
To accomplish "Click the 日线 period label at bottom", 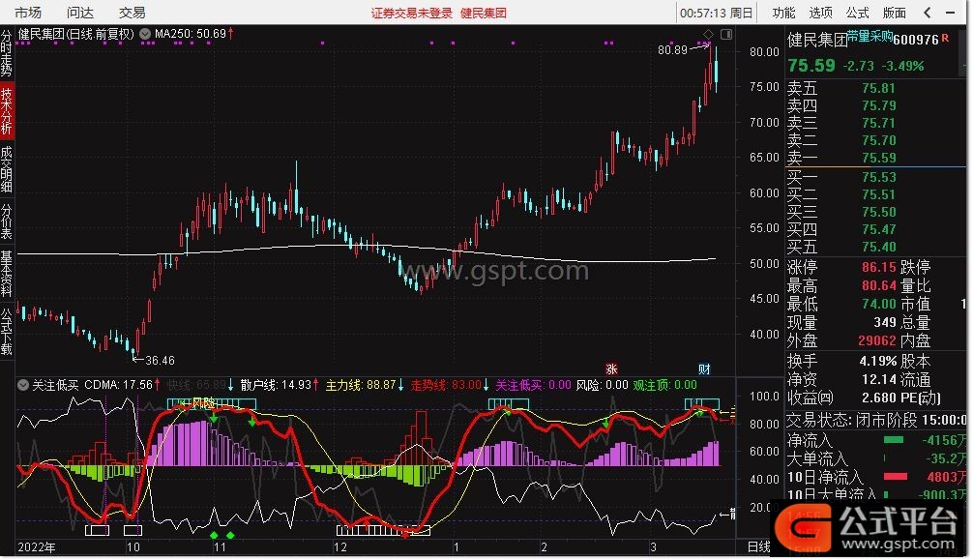I will pos(758,547).
